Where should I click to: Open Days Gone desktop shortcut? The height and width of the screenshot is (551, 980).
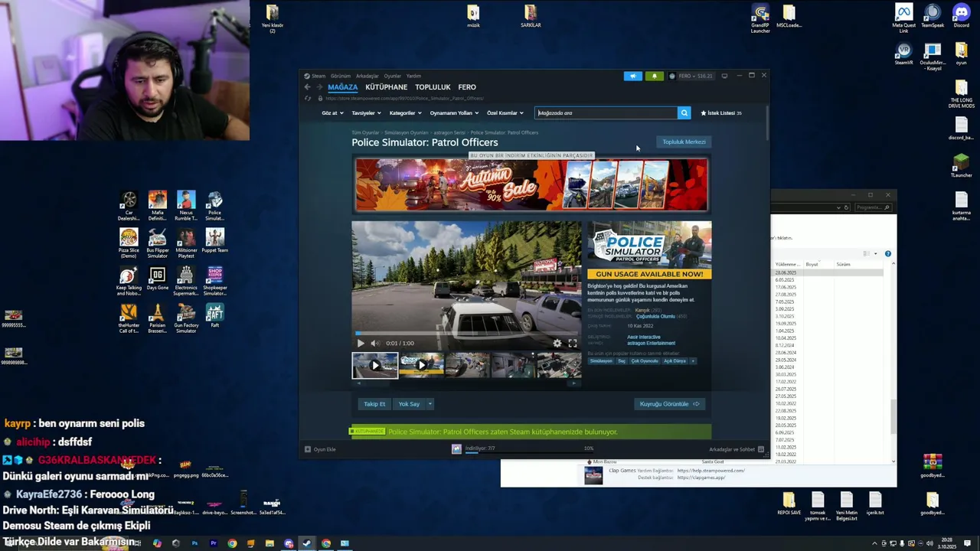point(157,279)
